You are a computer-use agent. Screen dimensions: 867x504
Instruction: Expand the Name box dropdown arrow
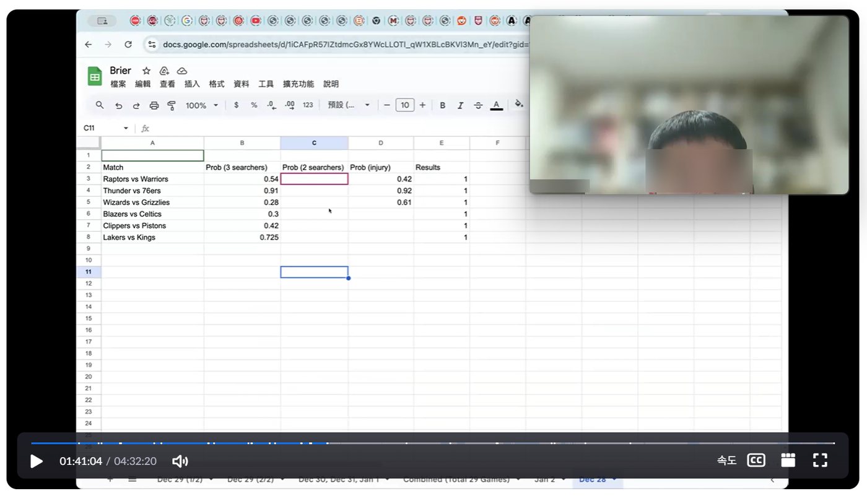126,128
